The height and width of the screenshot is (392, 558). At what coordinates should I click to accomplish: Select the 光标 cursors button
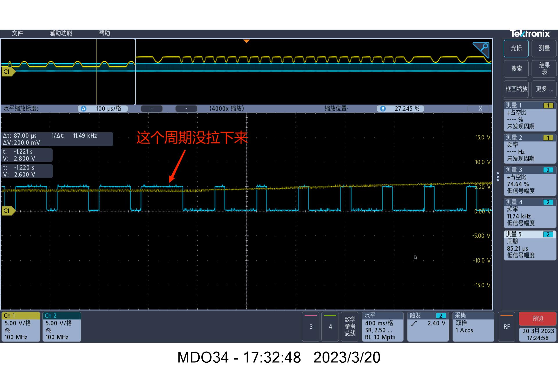click(x=516, y=48)
